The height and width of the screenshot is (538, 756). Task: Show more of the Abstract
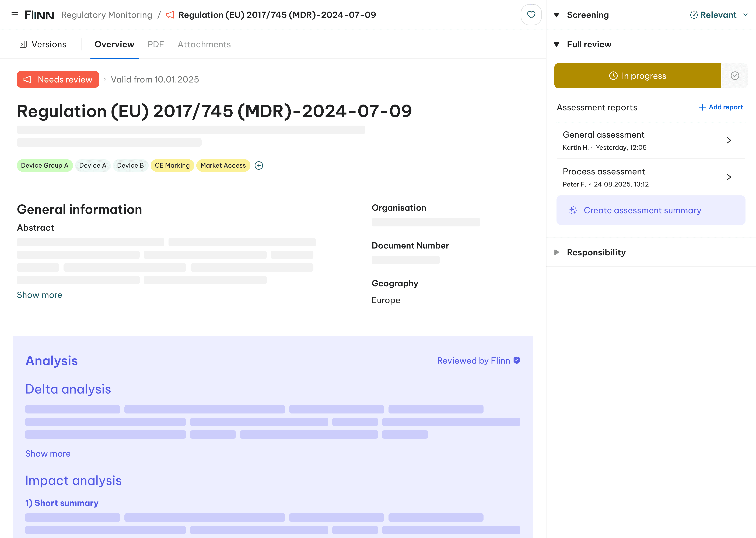coord(39,295)
